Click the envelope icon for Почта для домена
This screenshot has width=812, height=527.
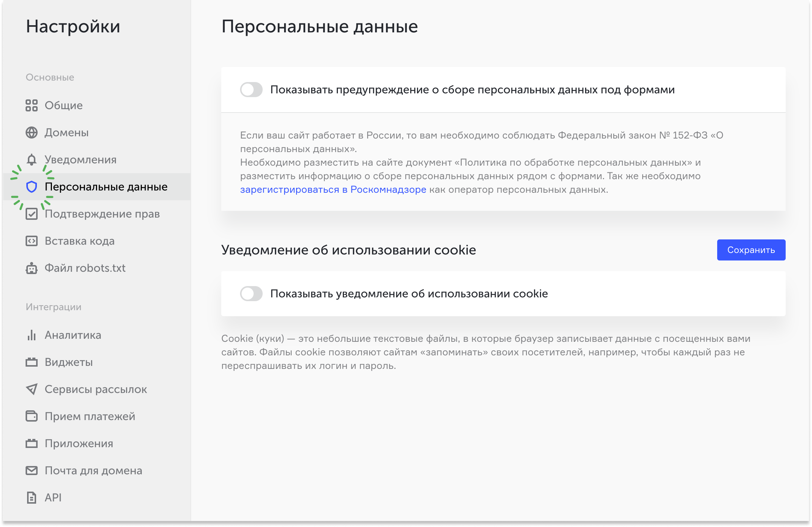coord(32,471)
